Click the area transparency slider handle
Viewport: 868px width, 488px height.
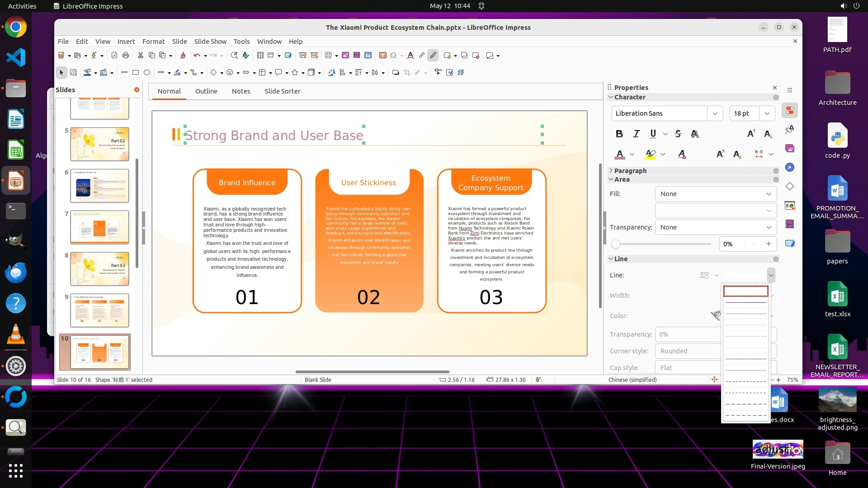[615, 244]
